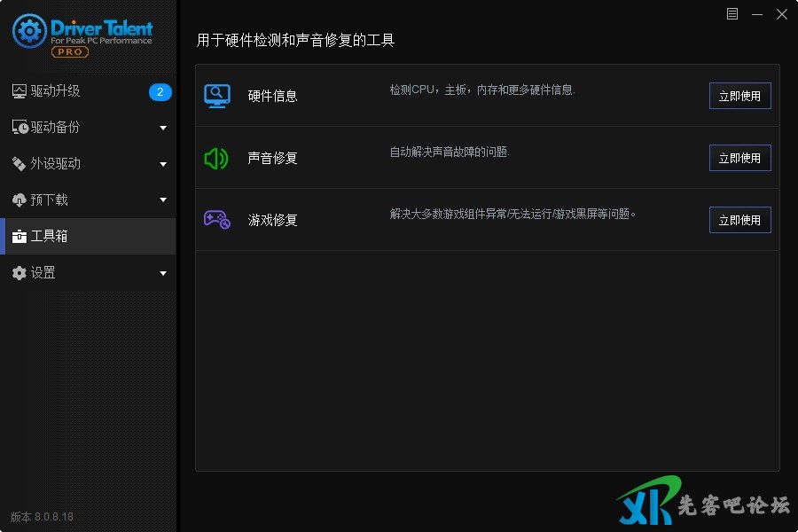Click the Driver Talent gear logo
The image size is (798, 532).
coord(29,32)
